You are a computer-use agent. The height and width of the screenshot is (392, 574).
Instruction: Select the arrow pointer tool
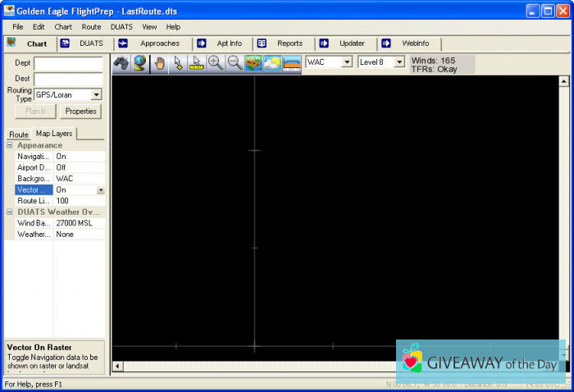point(178,63)
